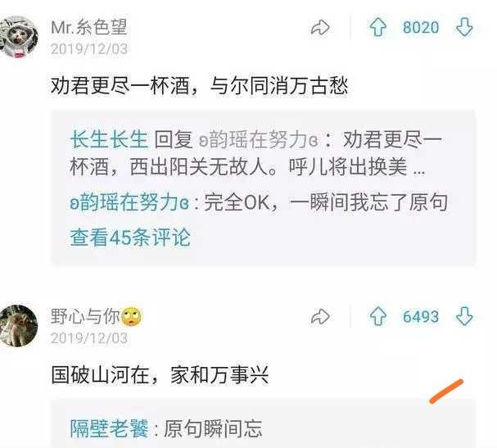Screen dimensions: 497x448
Task: Open ɞ韵瑶在努力ɞ profile from second reply
Action: pyautogui.click(x=129, y=202)
